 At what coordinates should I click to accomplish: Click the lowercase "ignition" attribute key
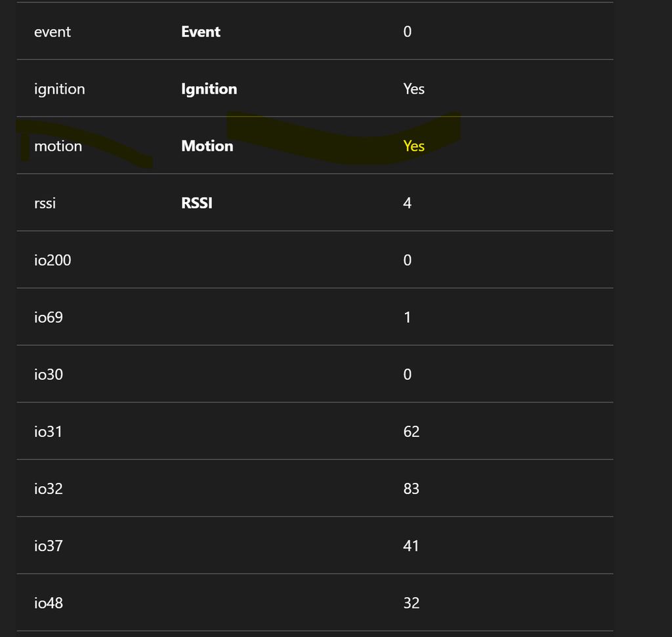click(60, 89)
